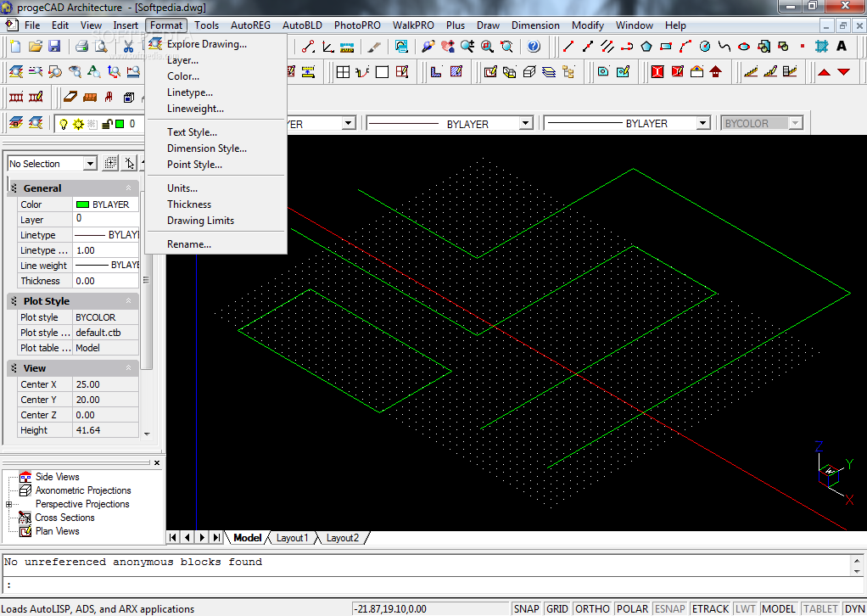Save drawing with the floppy disk icon

click(x=54, y=47)
